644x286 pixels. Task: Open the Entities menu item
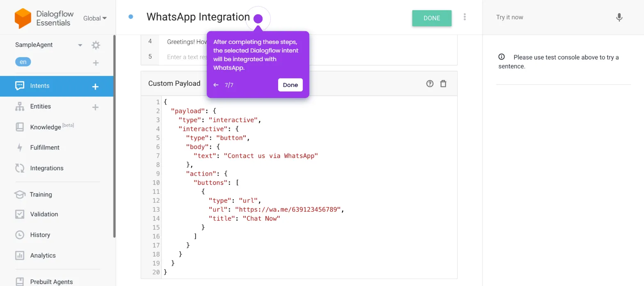coord(41,106)
